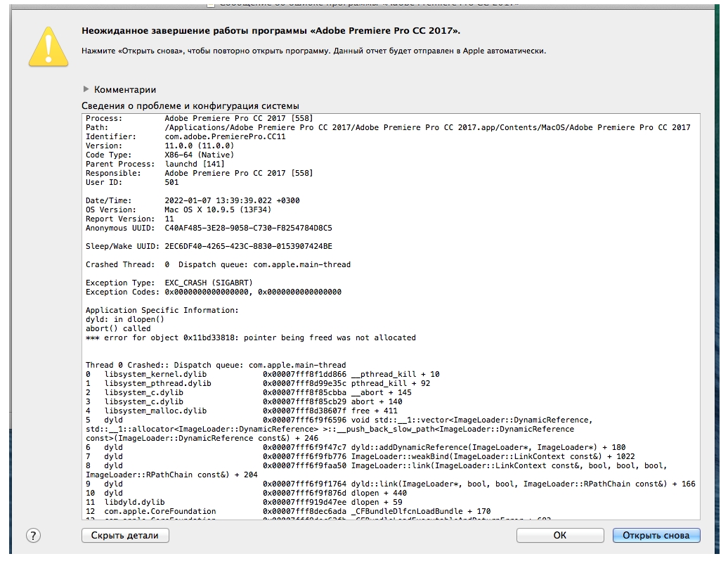Click stack frame 5 dyld std::vector line
The height and width of the screenshot is (561, 728).
(339, 429)
